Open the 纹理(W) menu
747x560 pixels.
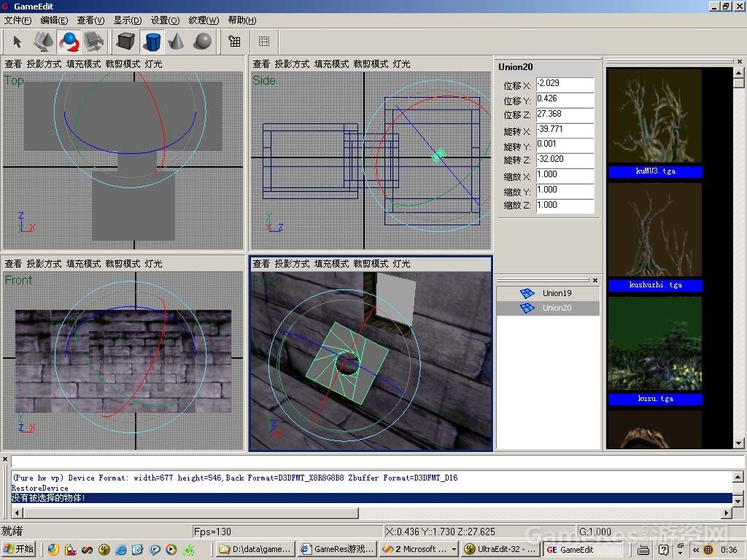(x=204, y=20)
